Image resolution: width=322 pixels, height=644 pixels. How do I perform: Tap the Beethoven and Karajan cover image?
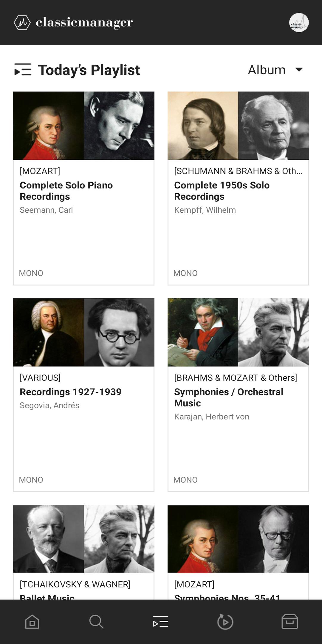238,332
